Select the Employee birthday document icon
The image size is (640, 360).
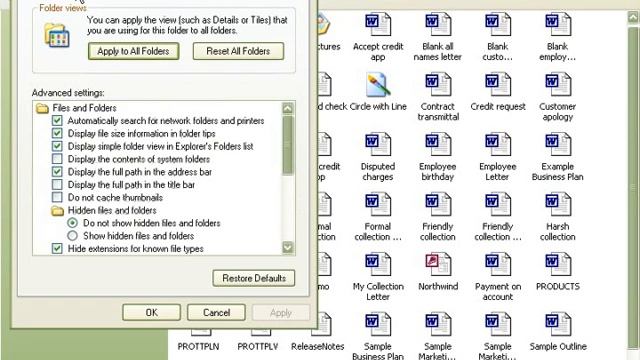[438, 144]
